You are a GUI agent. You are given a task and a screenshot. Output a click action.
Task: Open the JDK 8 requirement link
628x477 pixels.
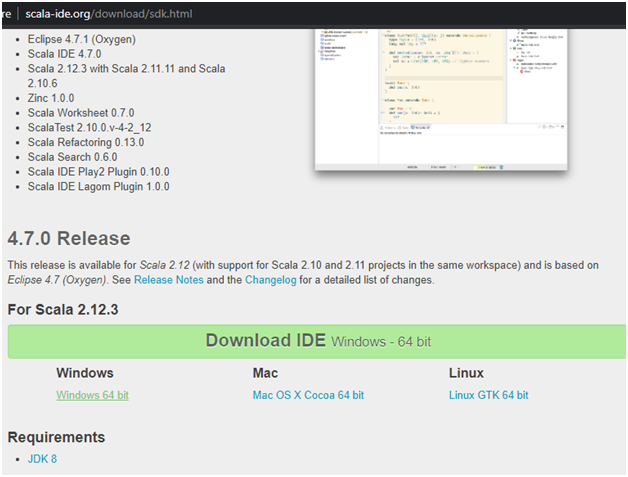42,459
